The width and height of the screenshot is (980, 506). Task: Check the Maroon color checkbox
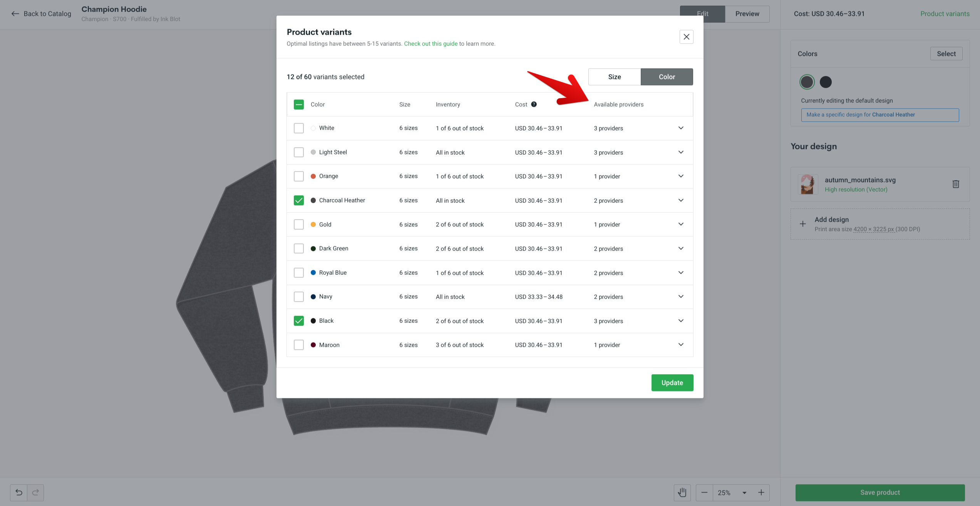click(x=299, y=345)
